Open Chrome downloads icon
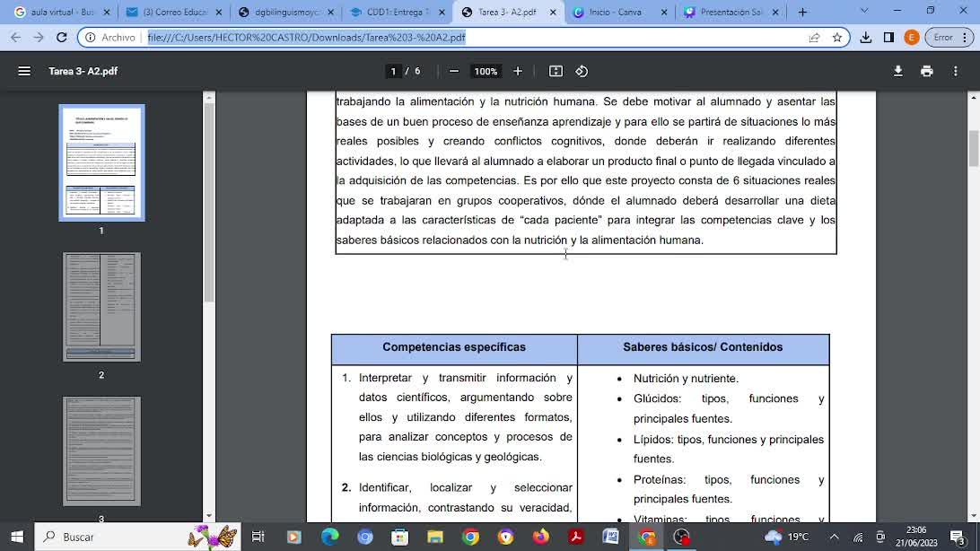 [866, 38]
